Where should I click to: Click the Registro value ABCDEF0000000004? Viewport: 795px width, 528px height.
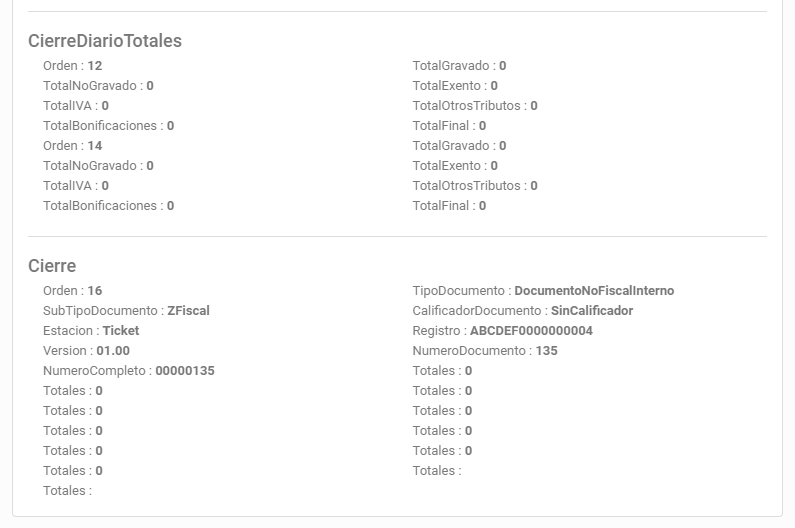pyautogui.click(x=531, y=331)
